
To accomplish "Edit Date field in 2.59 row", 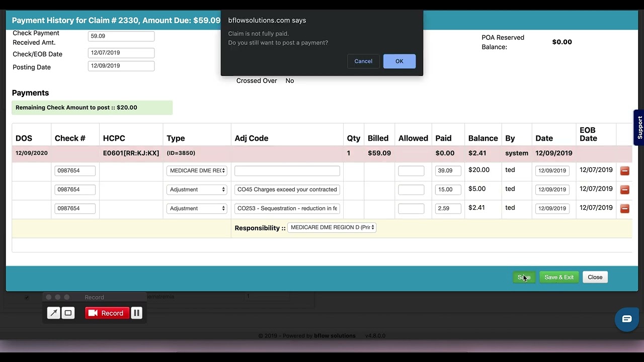I will click(x=552, y=208).
